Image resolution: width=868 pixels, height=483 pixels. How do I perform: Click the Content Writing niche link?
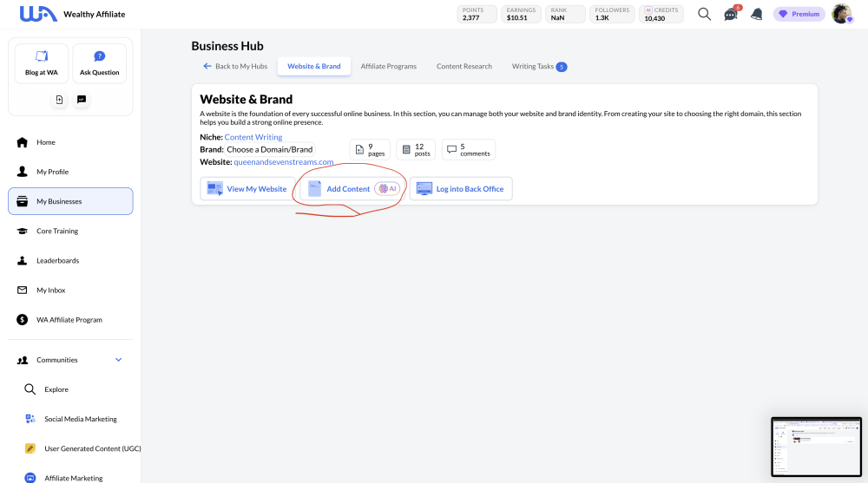click(253, 137)
